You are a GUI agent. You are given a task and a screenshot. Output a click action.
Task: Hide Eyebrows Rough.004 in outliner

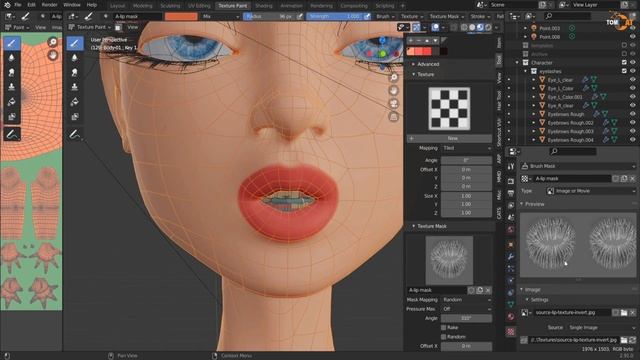(633, 140)
